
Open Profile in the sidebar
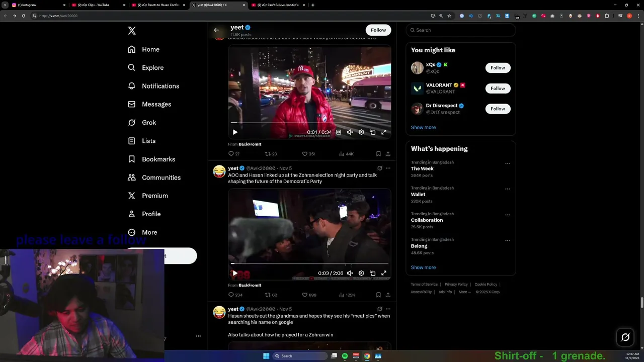point(144,214)
